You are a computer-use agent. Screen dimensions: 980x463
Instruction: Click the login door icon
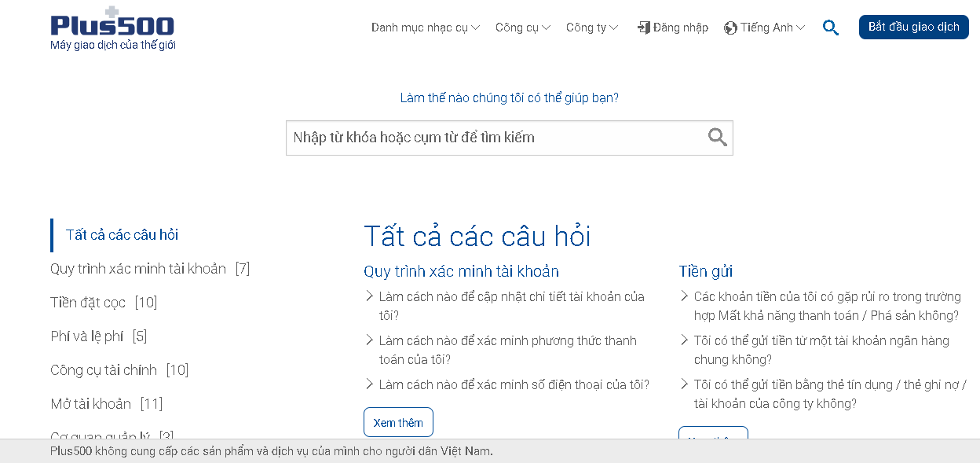644,28
